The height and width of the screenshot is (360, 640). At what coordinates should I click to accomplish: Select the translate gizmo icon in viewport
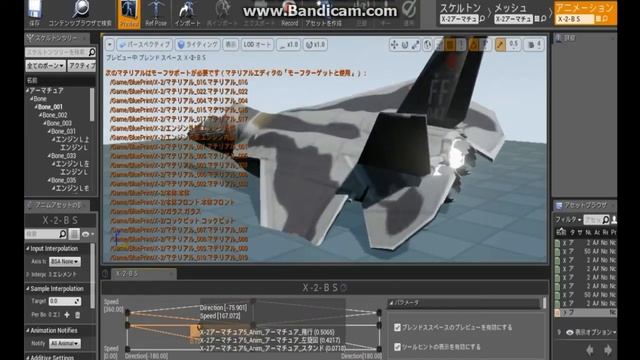click(394, 45)
